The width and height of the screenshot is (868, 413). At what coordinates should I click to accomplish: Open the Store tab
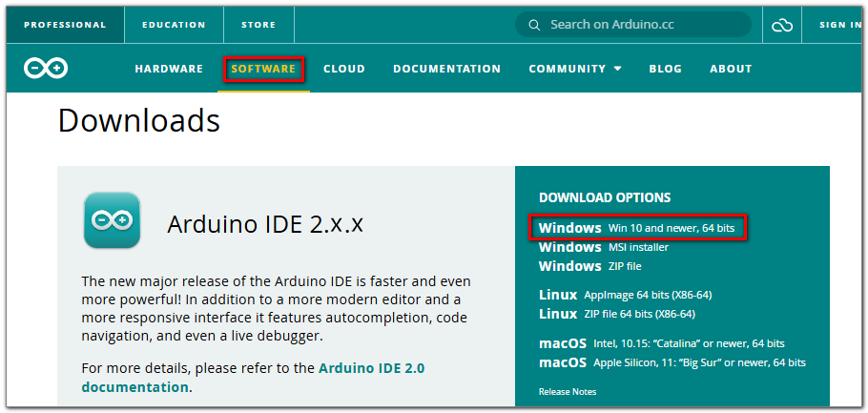(x=258, y=25)
